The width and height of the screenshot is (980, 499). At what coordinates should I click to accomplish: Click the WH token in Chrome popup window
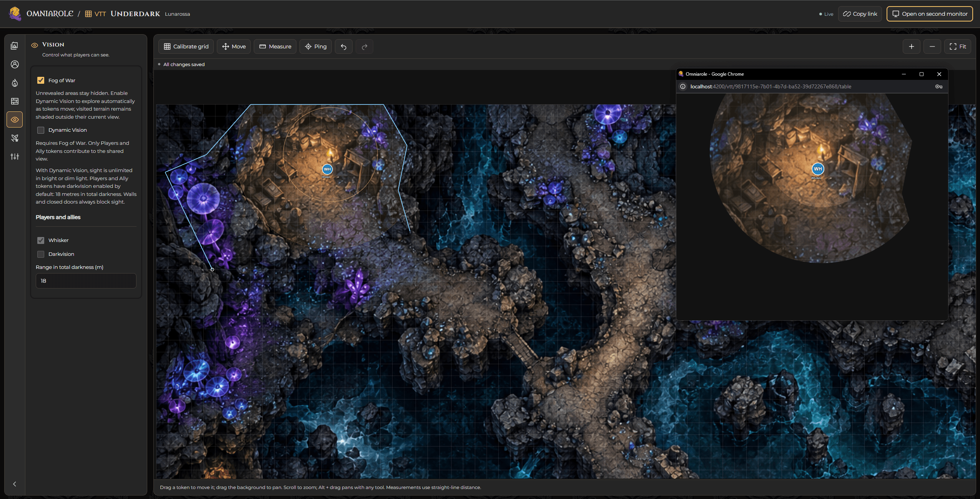click(818, 169)
